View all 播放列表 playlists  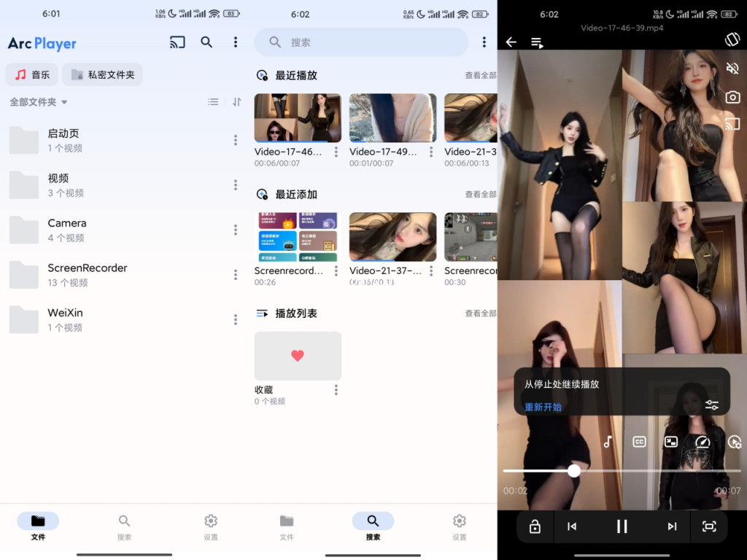(x=481, y=314)
